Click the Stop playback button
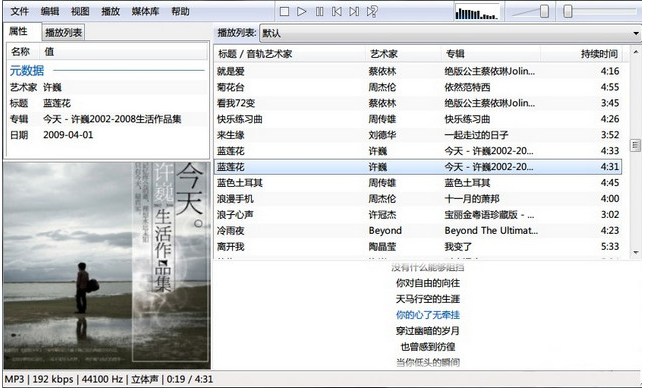This screenshot has width=647, height=391. (x=284, y=12)
